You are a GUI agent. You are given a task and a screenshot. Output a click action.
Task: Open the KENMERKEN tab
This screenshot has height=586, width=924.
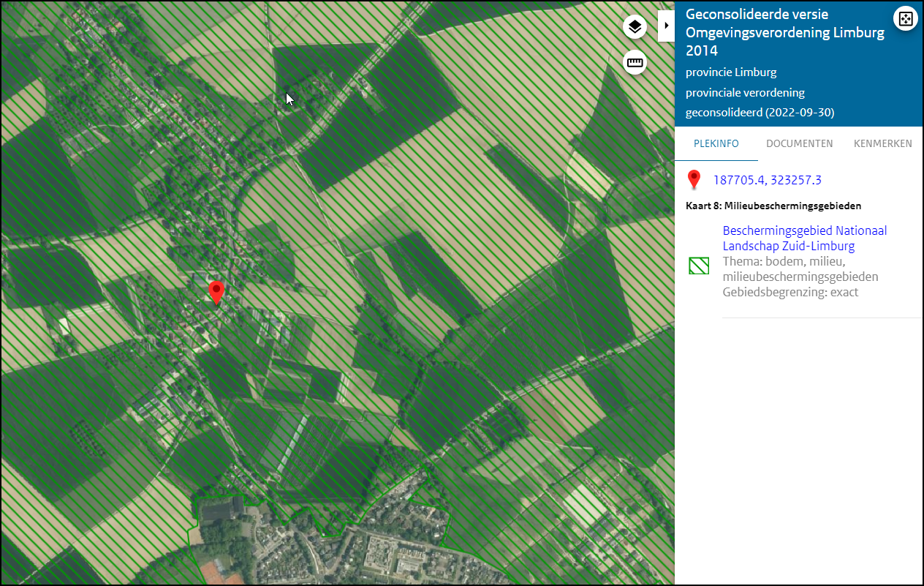point(882,143)
